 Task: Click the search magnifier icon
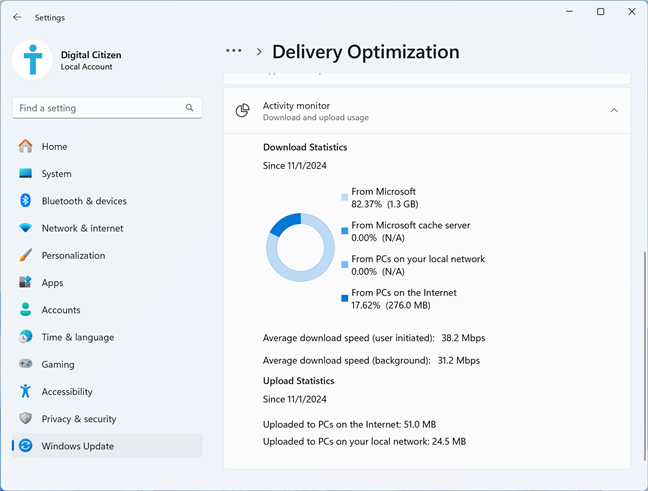[x=189, y=108]
